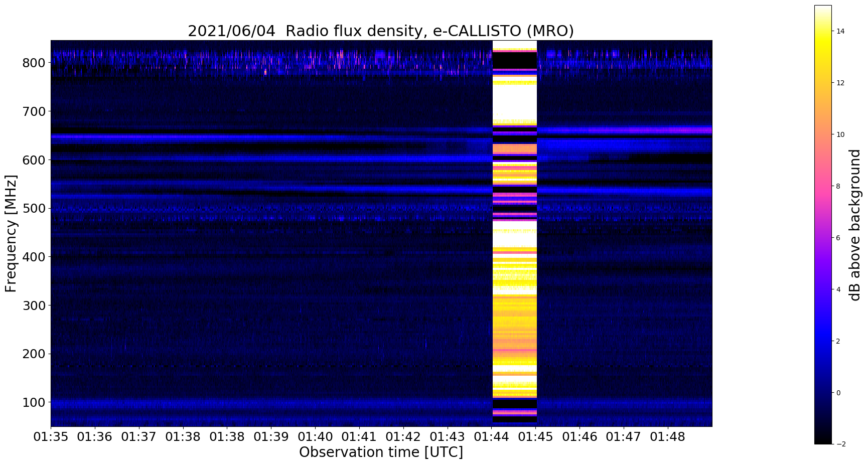Click the colorbar tick label −2

pos(841,444)
